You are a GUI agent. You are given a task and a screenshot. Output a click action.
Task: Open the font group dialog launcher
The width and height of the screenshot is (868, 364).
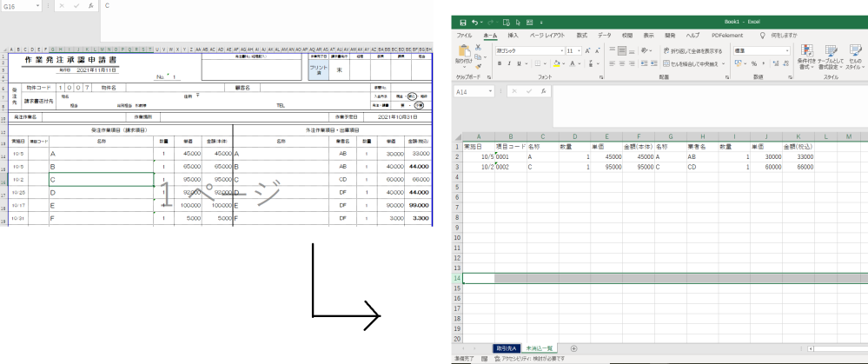[x=601, y=77]
